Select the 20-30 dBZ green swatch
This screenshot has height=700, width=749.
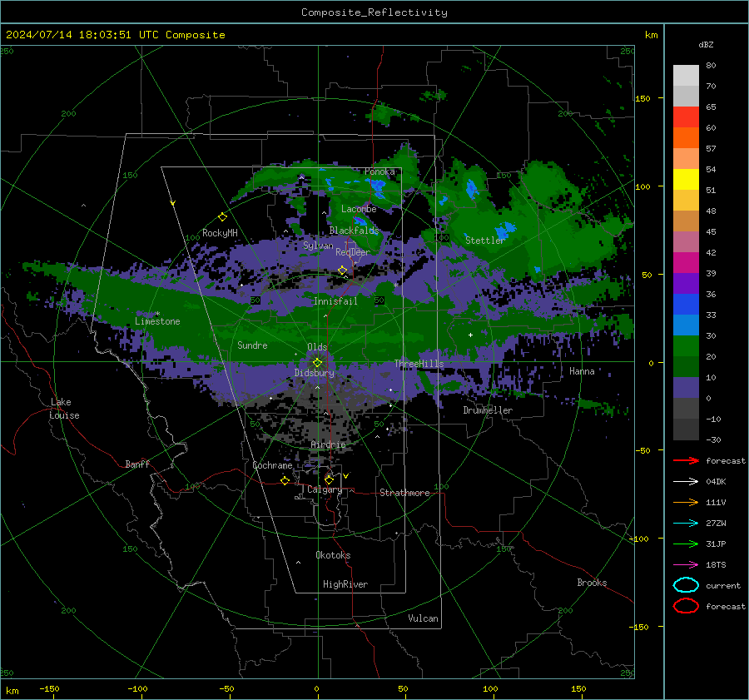(x=686, y=346)
